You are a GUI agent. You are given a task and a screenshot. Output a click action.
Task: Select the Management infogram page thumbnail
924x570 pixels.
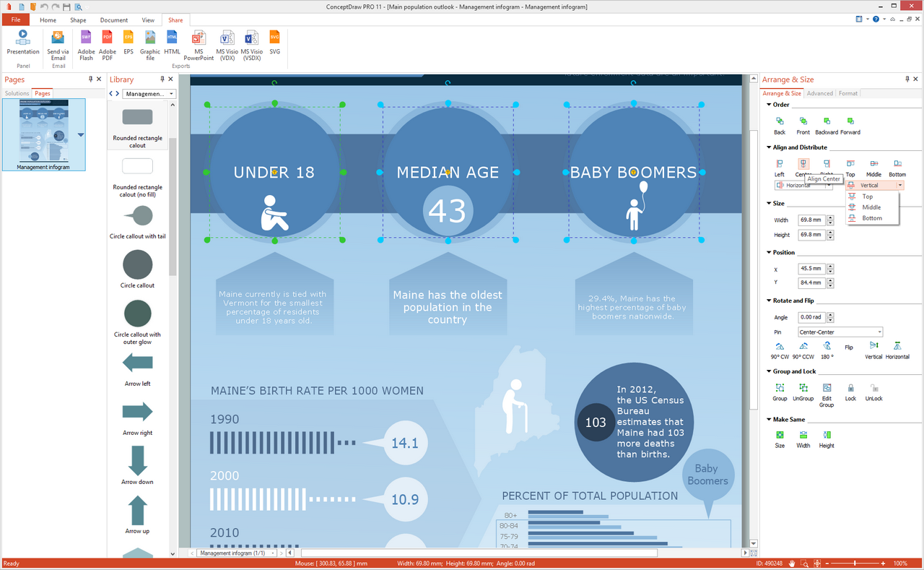click(43, 135)
